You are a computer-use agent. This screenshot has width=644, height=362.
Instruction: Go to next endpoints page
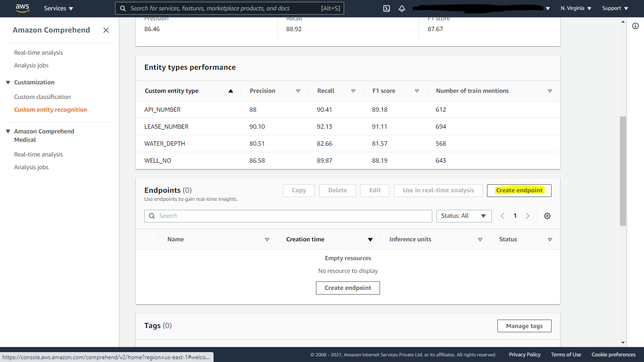click(528, 216)
